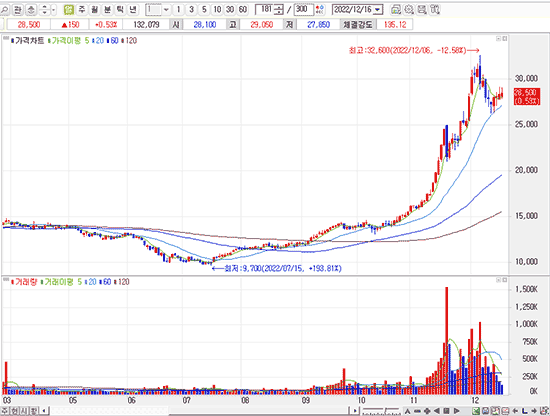Viewport: 550px width, 416px height.
Task: Switch chart to tick period 틱
Action: pyautogui.click(x=120, y=9)
